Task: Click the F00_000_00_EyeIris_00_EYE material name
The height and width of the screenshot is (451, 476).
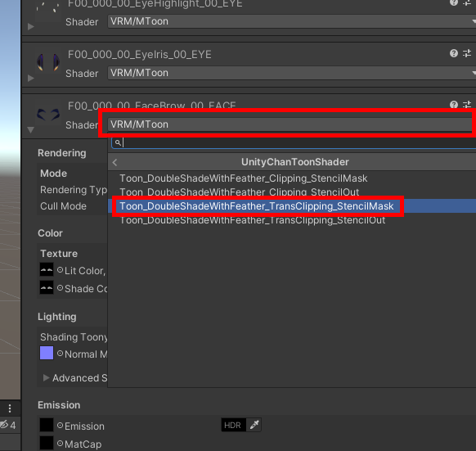Action: click(x=140, y=55)
